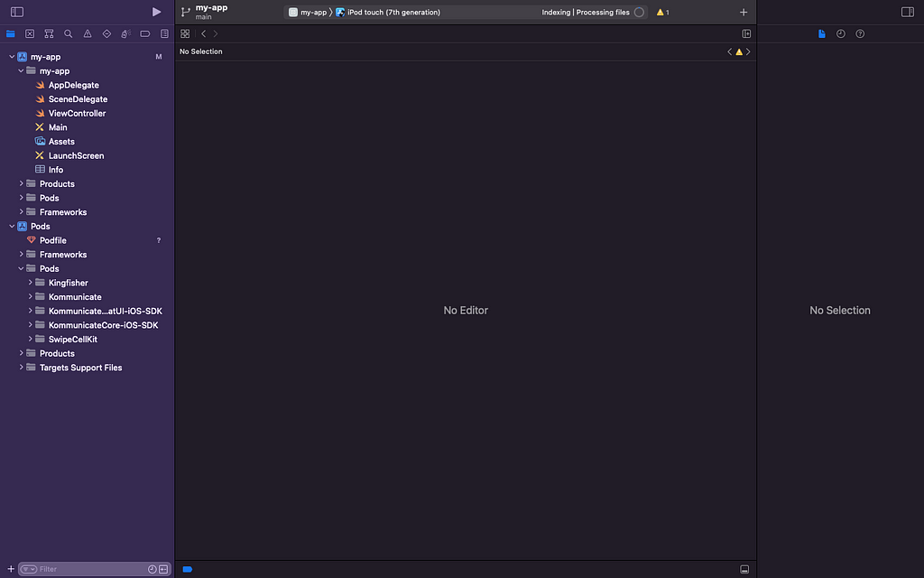Open the Test navigator
Screen dimensions: 924x578
click(106, 33)
